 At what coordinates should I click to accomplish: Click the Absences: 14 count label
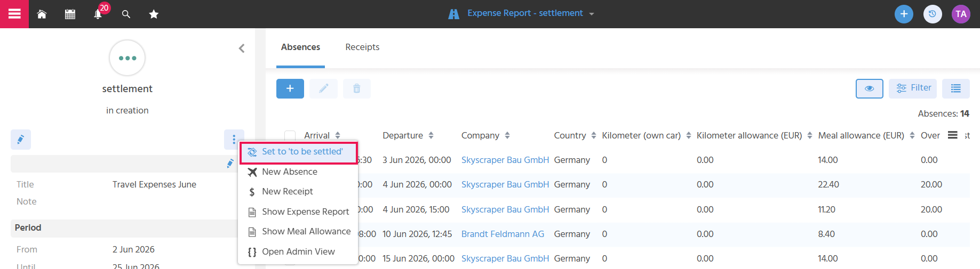coord(943,114)
